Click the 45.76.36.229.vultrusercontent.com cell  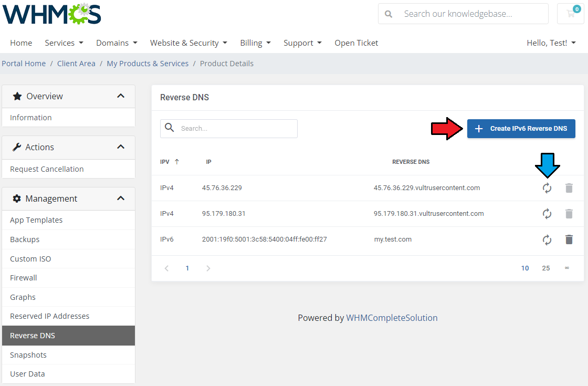point(427,188)
